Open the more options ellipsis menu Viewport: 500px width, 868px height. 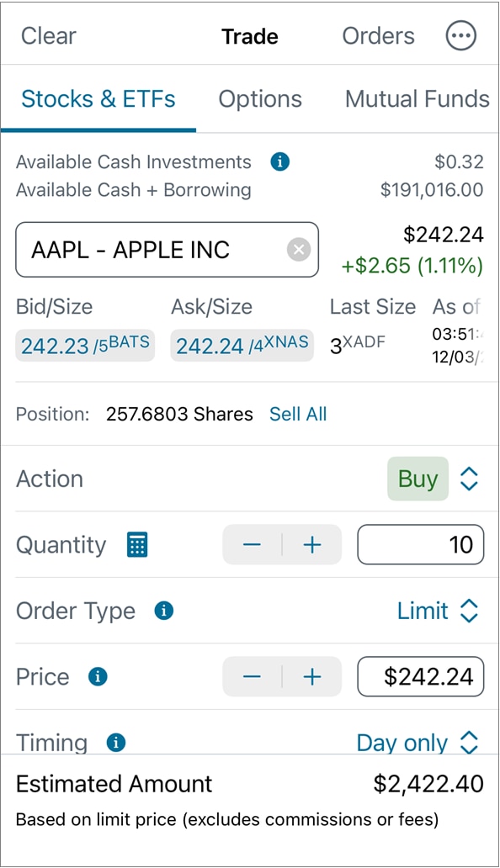[x=460, y=36]
